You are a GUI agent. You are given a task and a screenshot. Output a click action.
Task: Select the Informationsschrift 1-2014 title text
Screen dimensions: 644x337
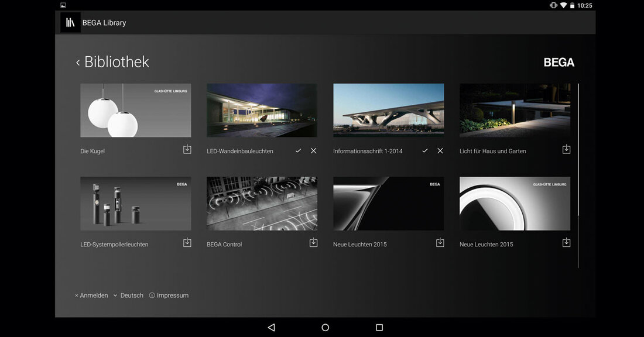point(368,151)
